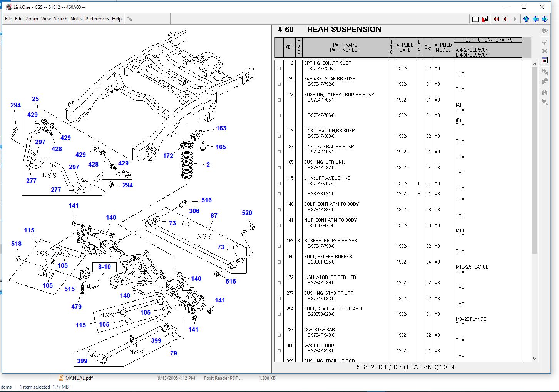Check the checkbox for BOLT; HELPER RUBBER
The width and height of the screenshot is (559, 392).
pos(279,261)
